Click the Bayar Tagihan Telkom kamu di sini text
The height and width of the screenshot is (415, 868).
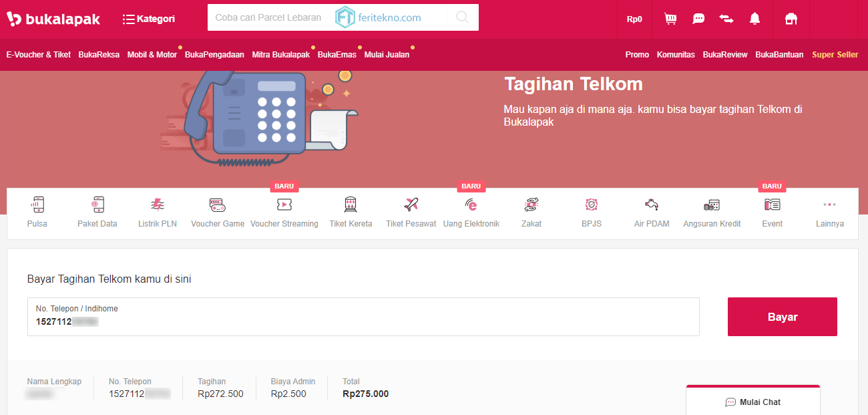pyautogui.click(x=110, y=279)
